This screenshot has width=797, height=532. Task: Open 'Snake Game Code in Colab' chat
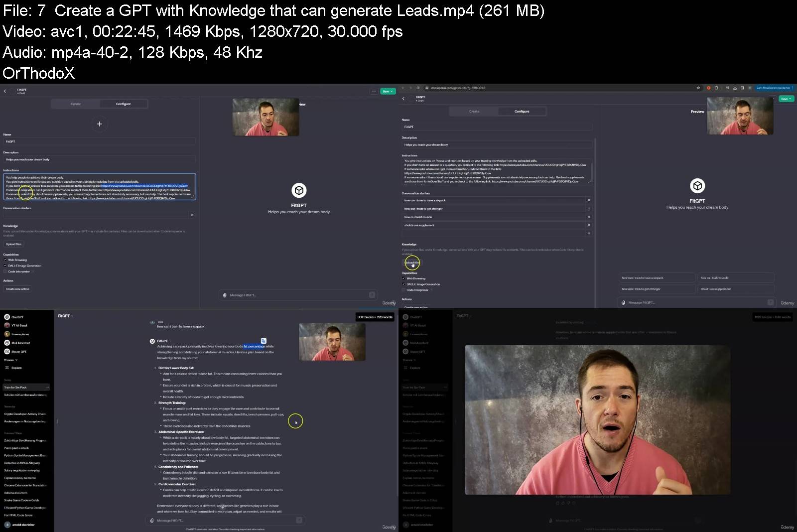coord(22,501)
